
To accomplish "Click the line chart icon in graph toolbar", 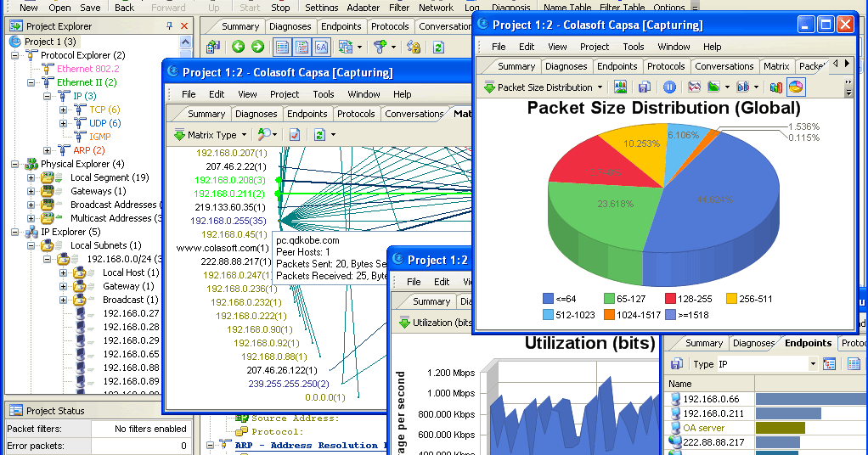I will (x=694, y=87).
